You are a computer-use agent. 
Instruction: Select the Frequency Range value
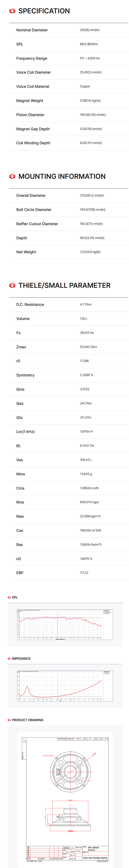pos(90,58)
